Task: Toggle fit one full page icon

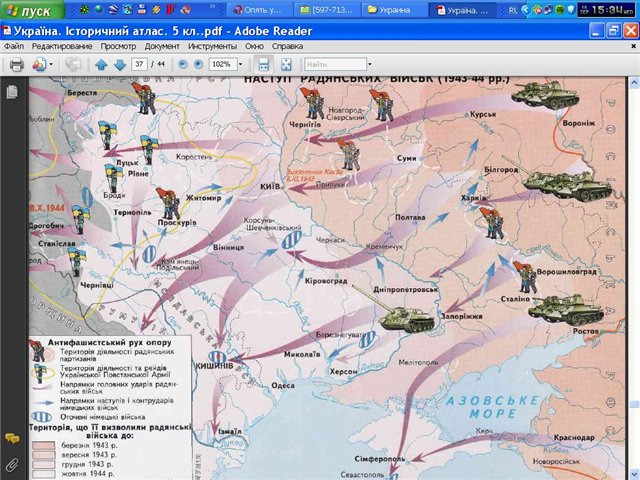Action: 286,64
